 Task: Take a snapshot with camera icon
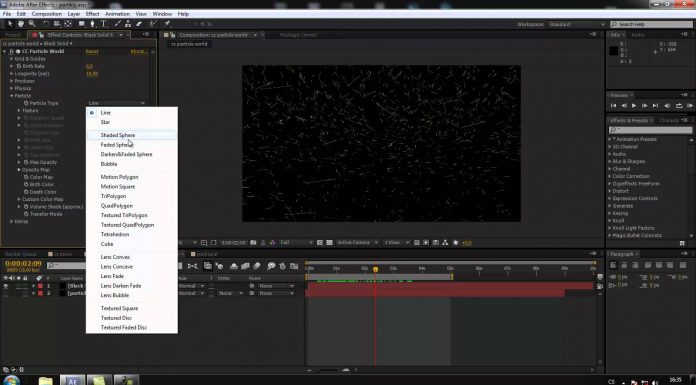point(253,242)
